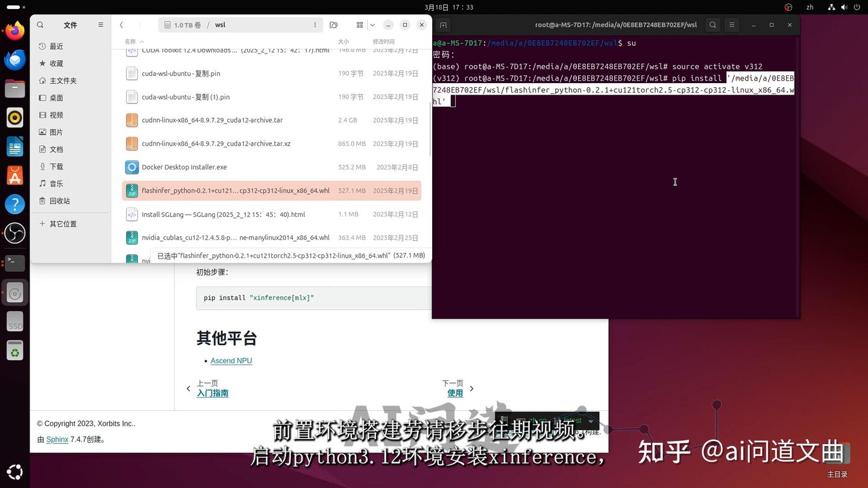Open the terminal search function
Viewport: 868px width, 488px height.
point(712,25)
